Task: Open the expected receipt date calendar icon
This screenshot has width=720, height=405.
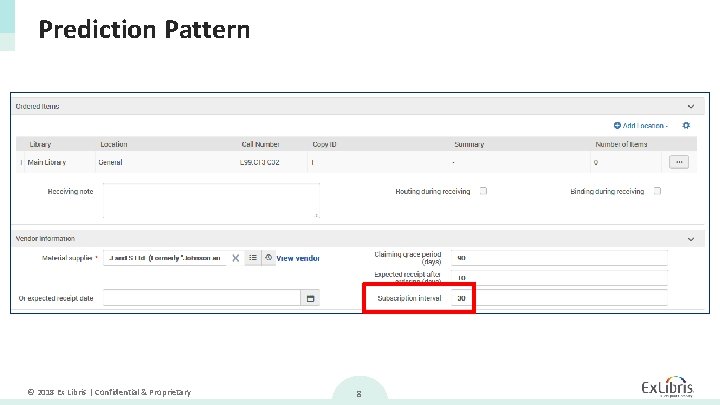Action: 310,298
